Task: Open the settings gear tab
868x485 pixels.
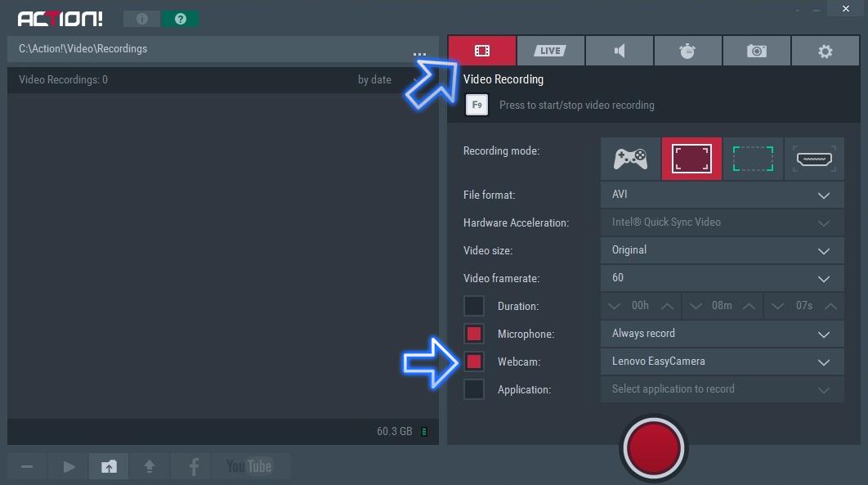Action: 825,51
